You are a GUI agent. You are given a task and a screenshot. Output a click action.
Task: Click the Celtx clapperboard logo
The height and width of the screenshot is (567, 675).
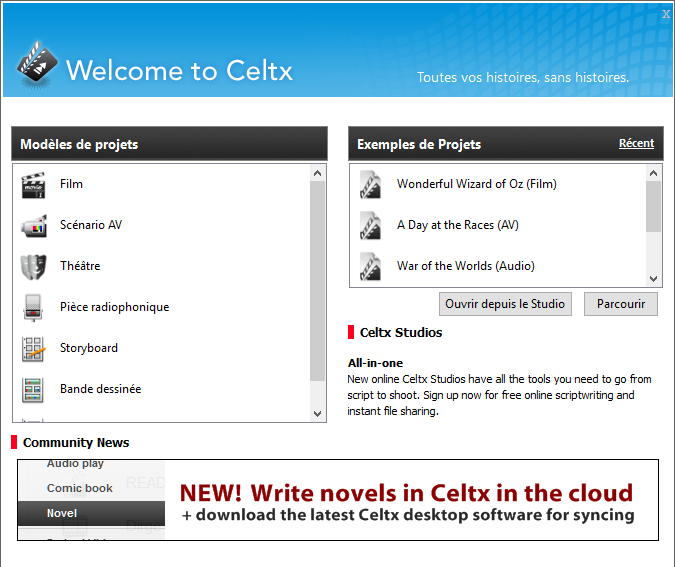(37, 65)
